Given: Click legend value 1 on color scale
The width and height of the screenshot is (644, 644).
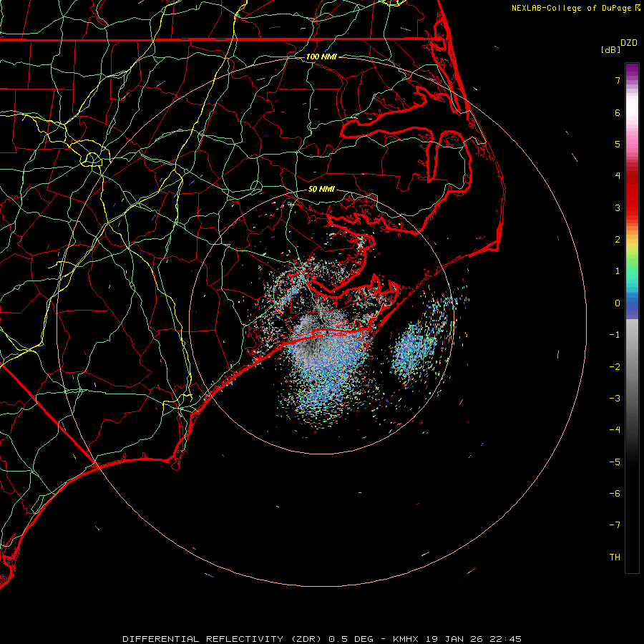Looking at the screenshot, I should [618, 271].
